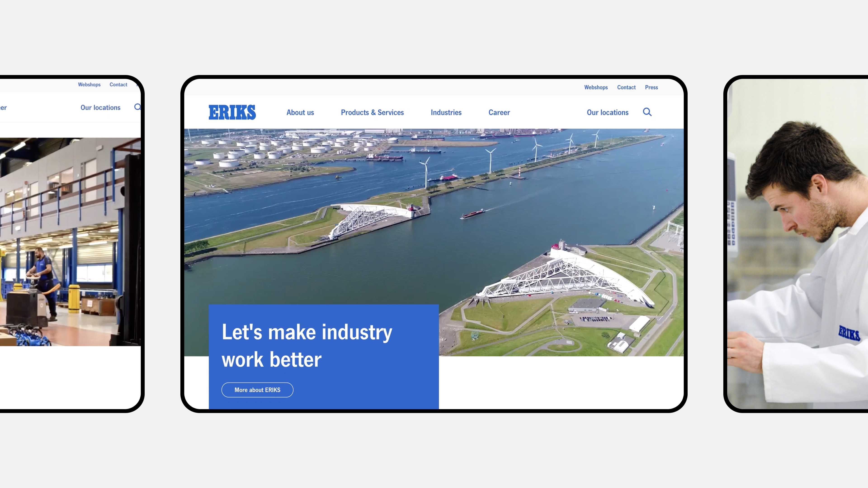This screenshot has height=488, width=868.
Task: Select Career in main navigation
Action: [x=499, y=113]
